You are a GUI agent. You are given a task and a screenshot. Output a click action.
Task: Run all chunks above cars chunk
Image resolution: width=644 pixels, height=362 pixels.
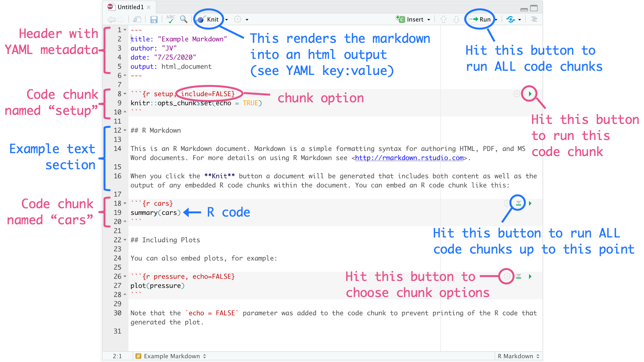point(518,203)
